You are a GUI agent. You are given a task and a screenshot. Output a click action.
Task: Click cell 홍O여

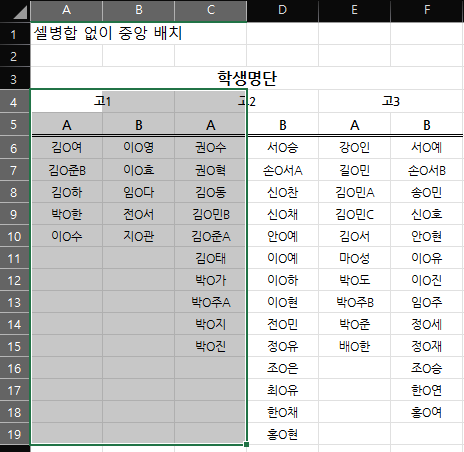(x=427, y=412)
